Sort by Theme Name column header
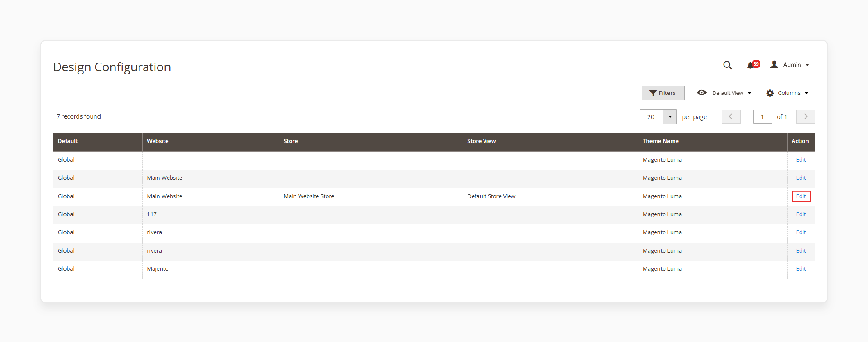This screenshot has width=868, height=342. [x=713, y=142]
